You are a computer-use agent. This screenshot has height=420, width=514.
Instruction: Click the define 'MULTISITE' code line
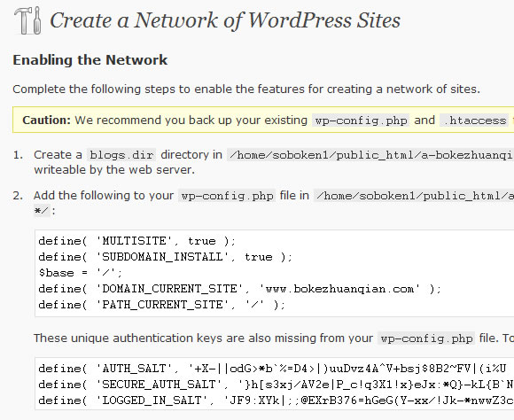coord(137,241)
